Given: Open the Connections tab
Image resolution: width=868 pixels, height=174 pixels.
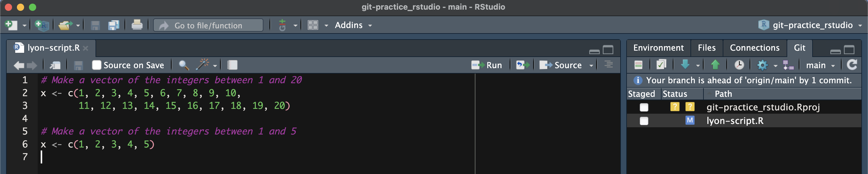Looking at the screenshot, I should click(x=754, y=48).
